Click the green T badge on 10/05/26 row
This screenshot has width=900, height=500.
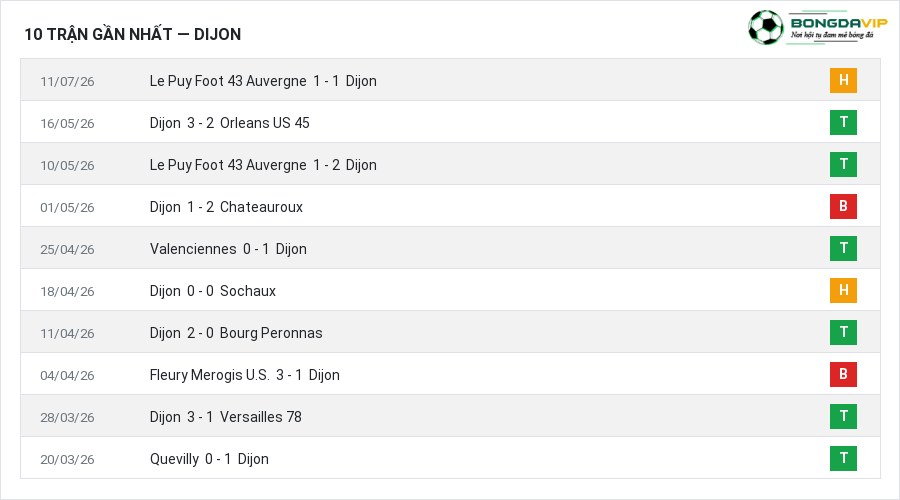843,164
